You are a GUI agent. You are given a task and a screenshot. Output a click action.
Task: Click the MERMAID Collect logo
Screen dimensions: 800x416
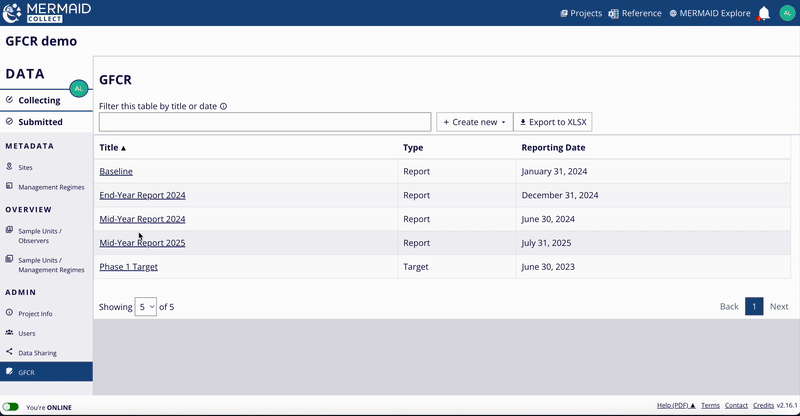[46, 13]
